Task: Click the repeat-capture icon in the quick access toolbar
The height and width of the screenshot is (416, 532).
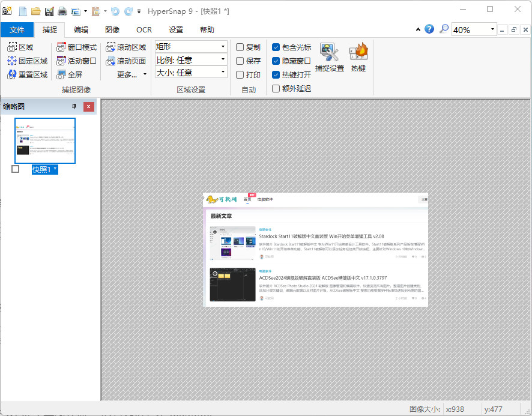Action: [x=75, y=11]
